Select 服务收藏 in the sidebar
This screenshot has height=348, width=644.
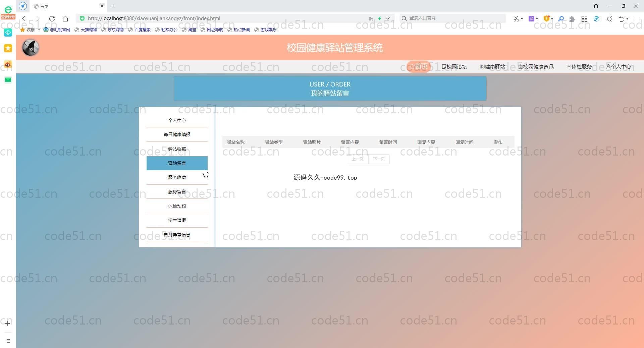coord(177,177)
